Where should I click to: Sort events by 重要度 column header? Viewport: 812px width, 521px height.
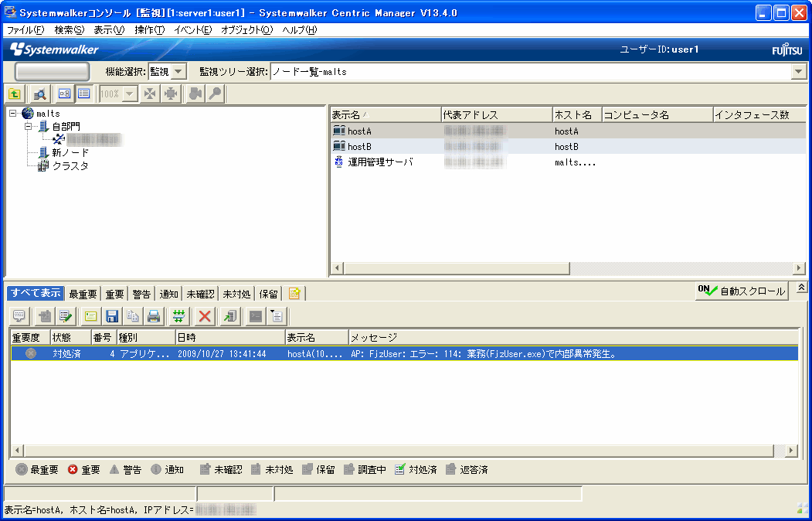pos(31,338)
